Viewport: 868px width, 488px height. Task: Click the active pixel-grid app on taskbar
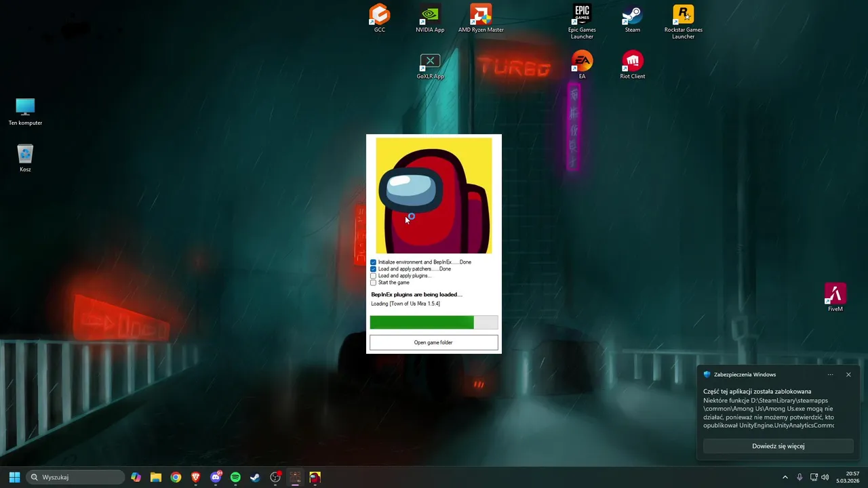(295, 477)
